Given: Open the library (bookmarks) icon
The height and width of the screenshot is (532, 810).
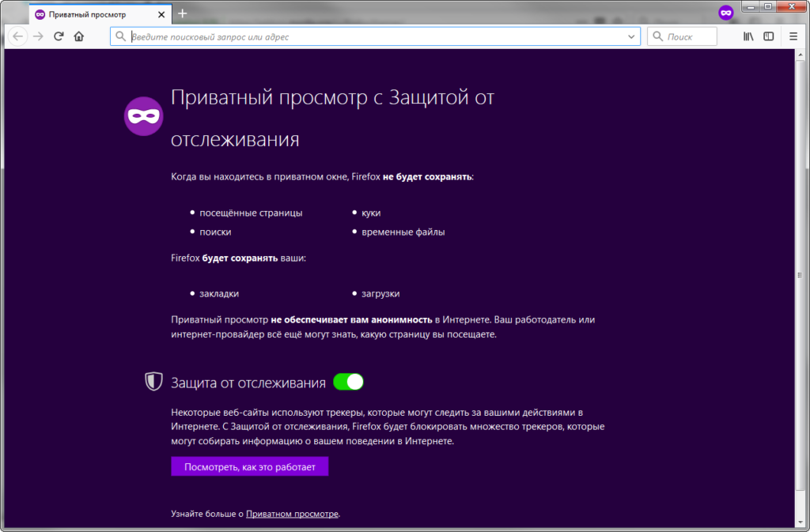Looking at the screenshot, I should pos(747,36).
